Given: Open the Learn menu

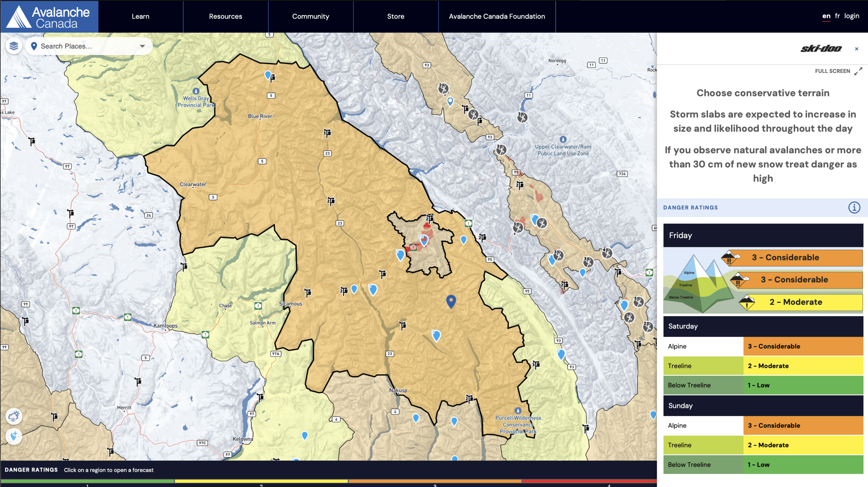Looking at the screenshot, I should tap(140, 16).
